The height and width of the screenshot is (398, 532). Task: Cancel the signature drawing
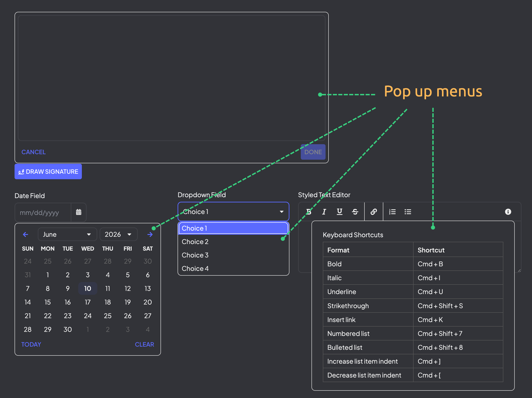(x=34, y=152)
